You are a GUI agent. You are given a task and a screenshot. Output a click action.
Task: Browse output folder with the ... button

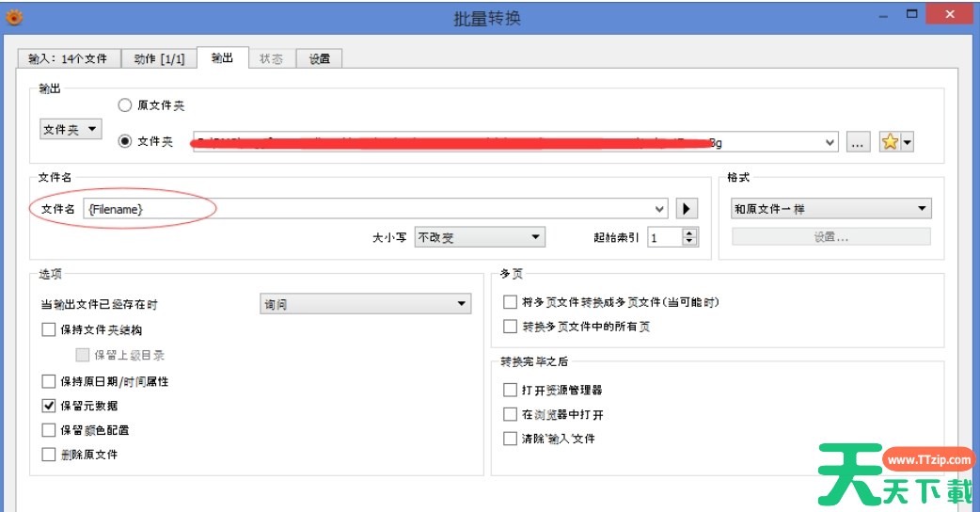858,142
